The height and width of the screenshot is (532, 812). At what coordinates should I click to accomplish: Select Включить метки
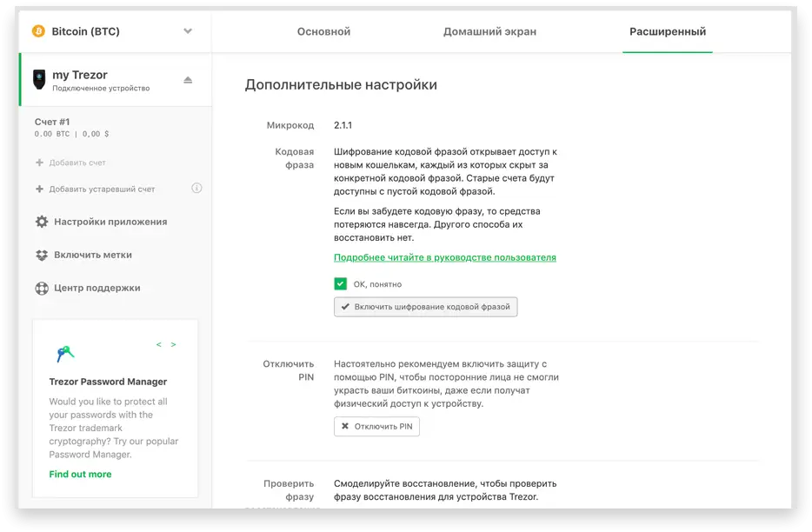pyautogui.click(x=93, y=255)
